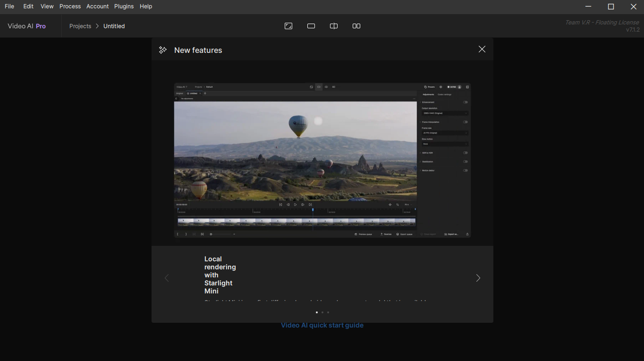The width and height of the screenshot is (644, 361).
Task: Activate the split-screen comparison view icon
Action: 334,26
